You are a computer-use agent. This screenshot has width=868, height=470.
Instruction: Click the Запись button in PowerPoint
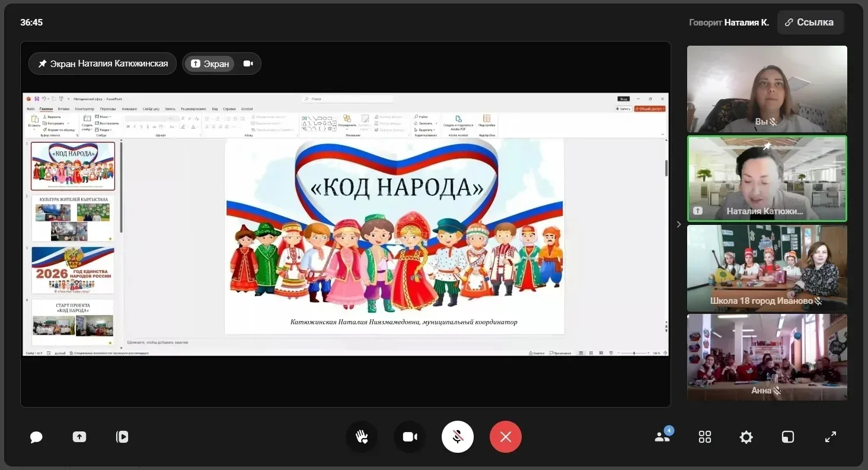pyautogui.click(x=623, y=109)
